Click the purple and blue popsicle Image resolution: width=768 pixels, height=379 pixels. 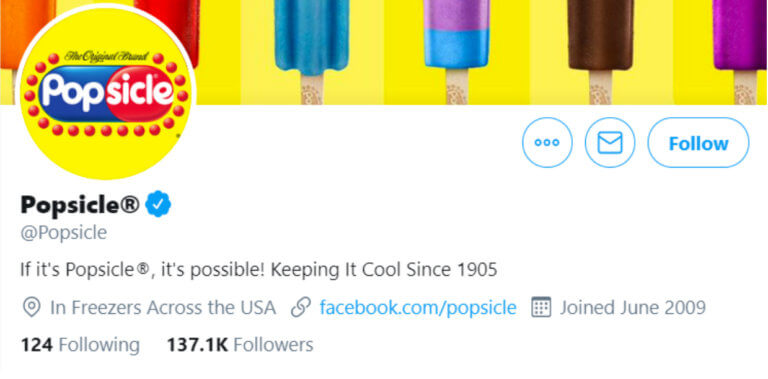[x=456, y=49]
